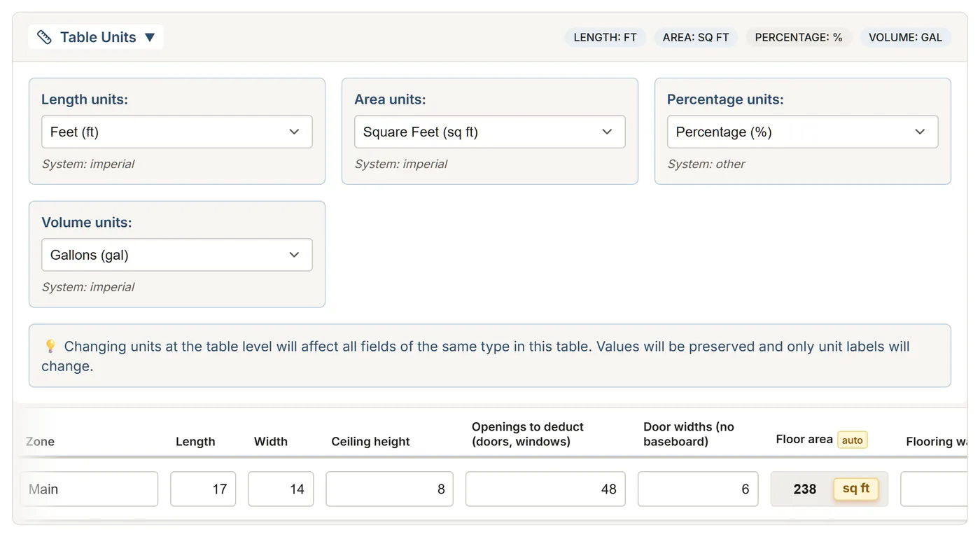
Task: Click the Door widths field value 6
Action: coord(698,489)
